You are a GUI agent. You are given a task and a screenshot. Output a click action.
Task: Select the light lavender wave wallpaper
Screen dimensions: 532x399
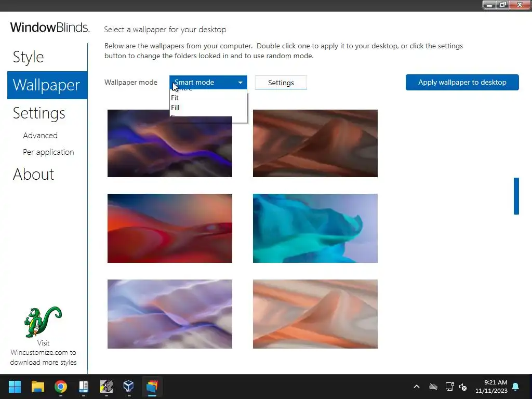(x=170, y=314)
